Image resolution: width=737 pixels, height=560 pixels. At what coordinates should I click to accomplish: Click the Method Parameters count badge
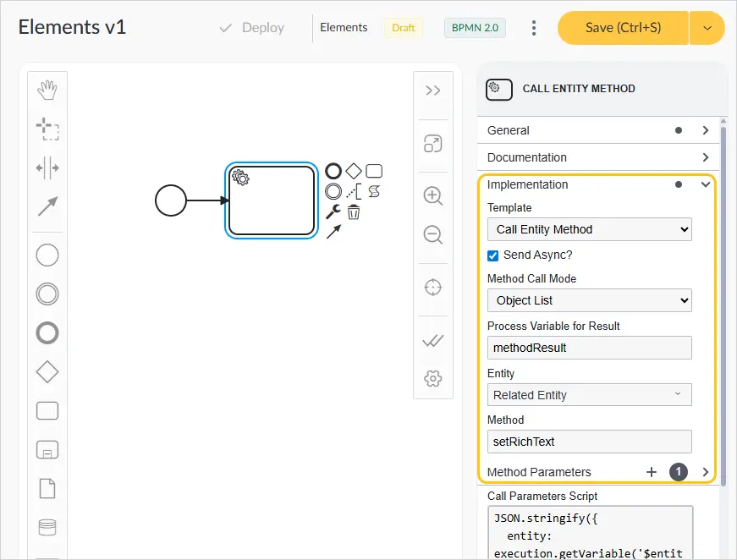pyautogui.click(x=679, y=472)
